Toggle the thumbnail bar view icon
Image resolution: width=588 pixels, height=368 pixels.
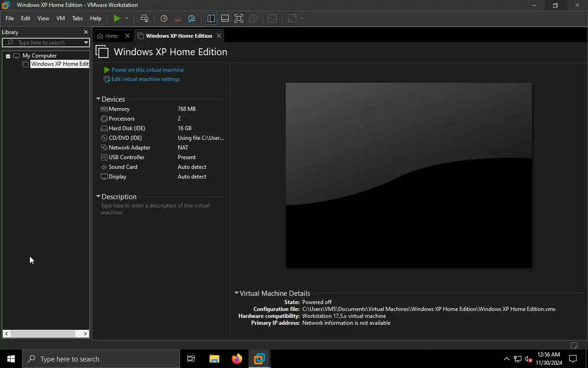click(225, 18)
